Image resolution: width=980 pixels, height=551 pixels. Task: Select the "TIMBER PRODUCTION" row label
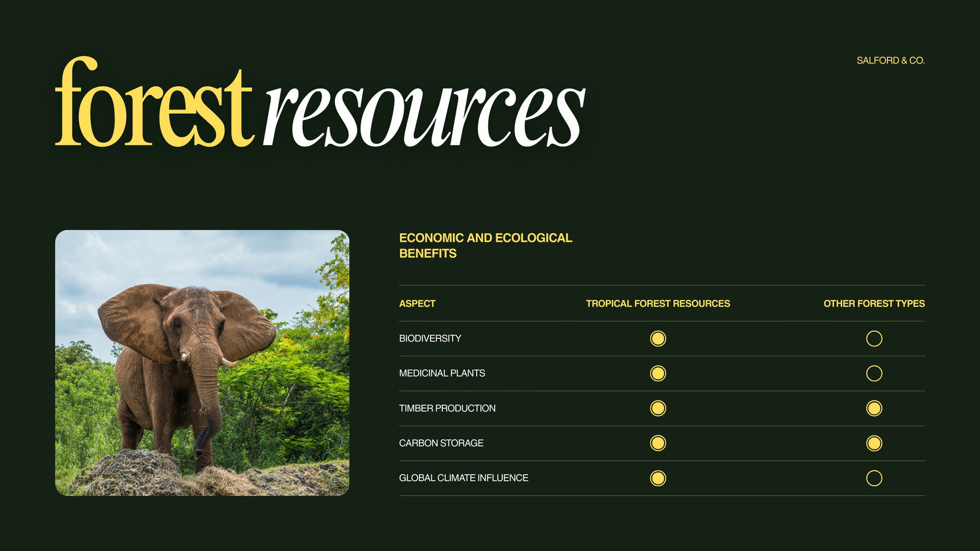coord(447,408)
